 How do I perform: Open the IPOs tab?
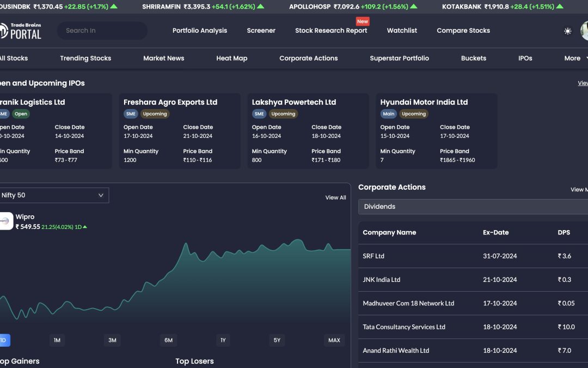(525, 58)
